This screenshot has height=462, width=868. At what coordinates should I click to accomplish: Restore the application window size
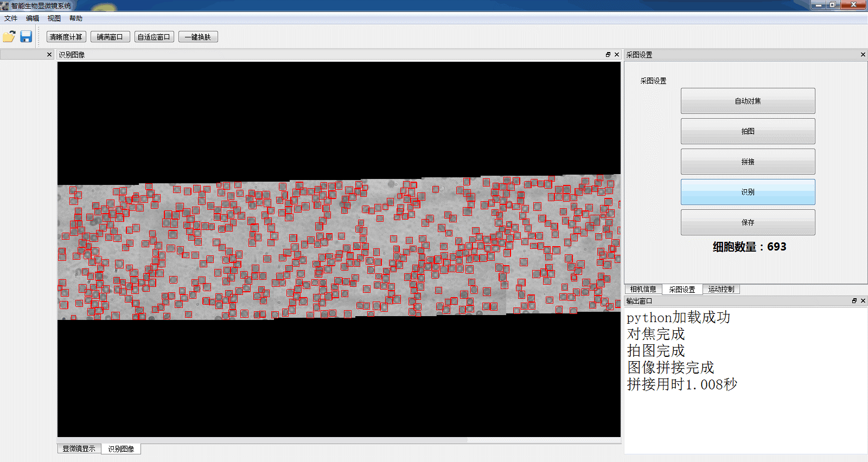pyautogui.click(x=832, y=5)
